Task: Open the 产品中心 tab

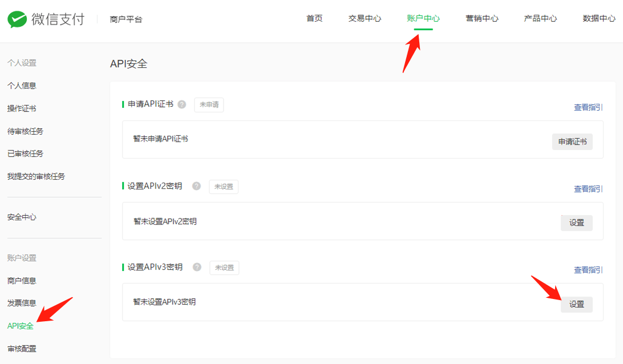Action: pos(540,18)
